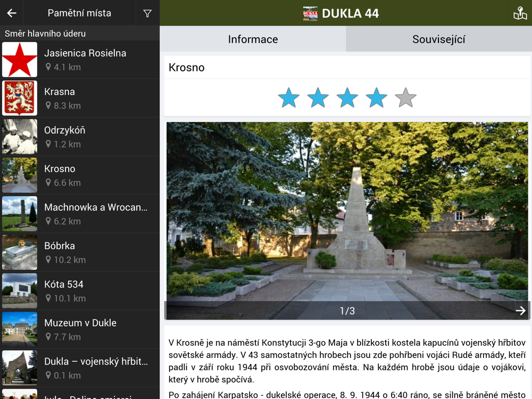Show next photo with the arrow
This screenshot has width=532, height=399.
(x=520, y=311)
